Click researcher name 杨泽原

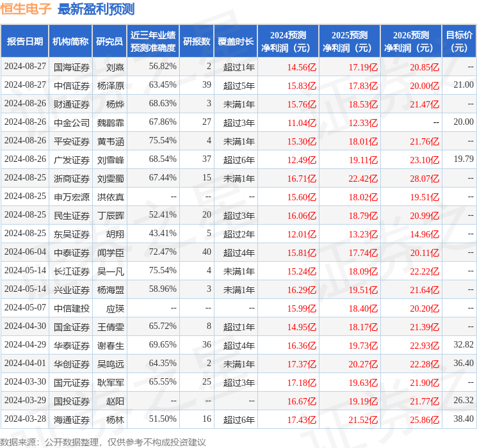(111, 86)
